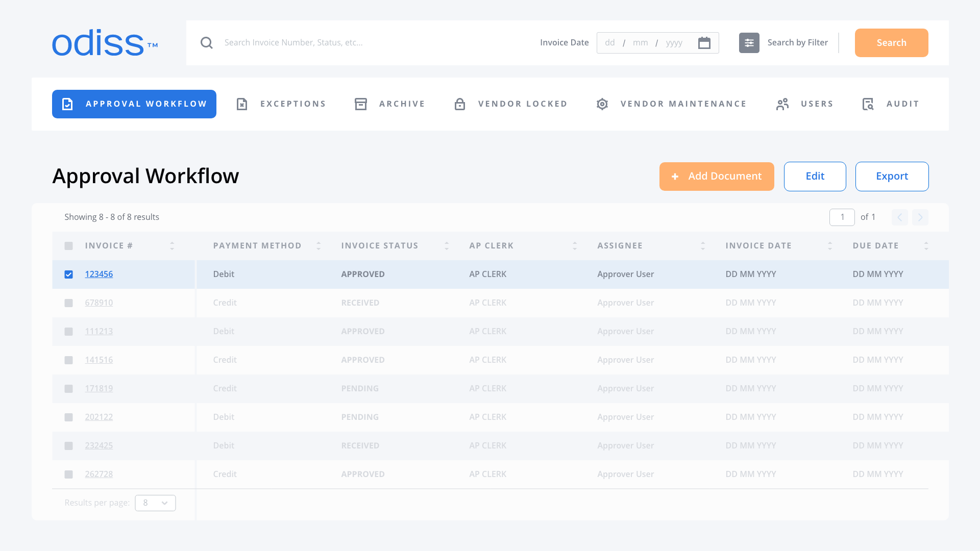Click the Add Document button
Screen dimensions: 980x551
tap(717, 176)
